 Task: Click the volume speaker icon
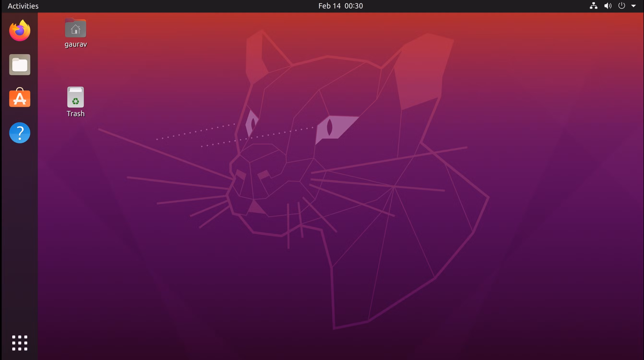(x=608, y=6)
